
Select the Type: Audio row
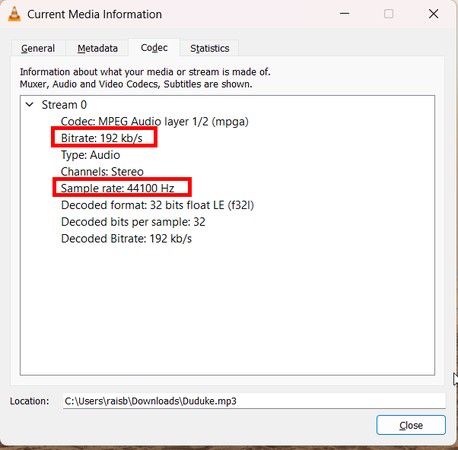click(90, 155)
